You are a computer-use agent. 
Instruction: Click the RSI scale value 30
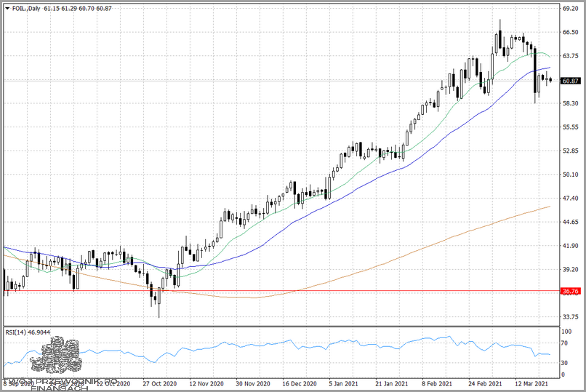[564, 362]
